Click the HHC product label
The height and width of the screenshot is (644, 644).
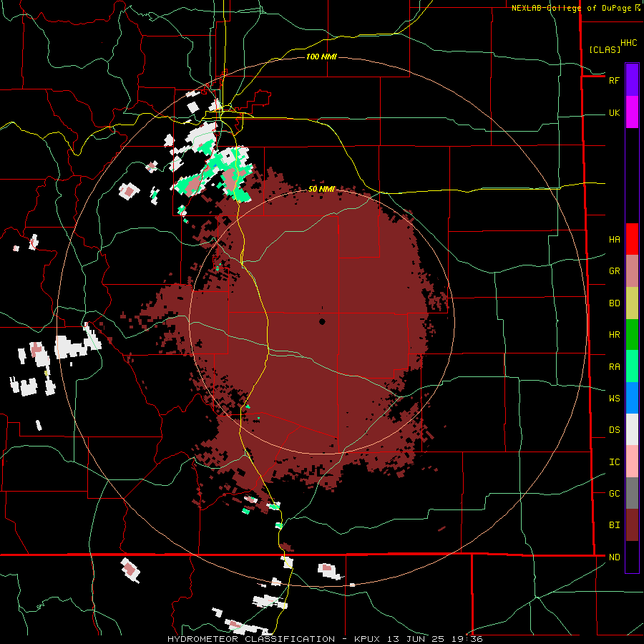[x=629, y=43]
